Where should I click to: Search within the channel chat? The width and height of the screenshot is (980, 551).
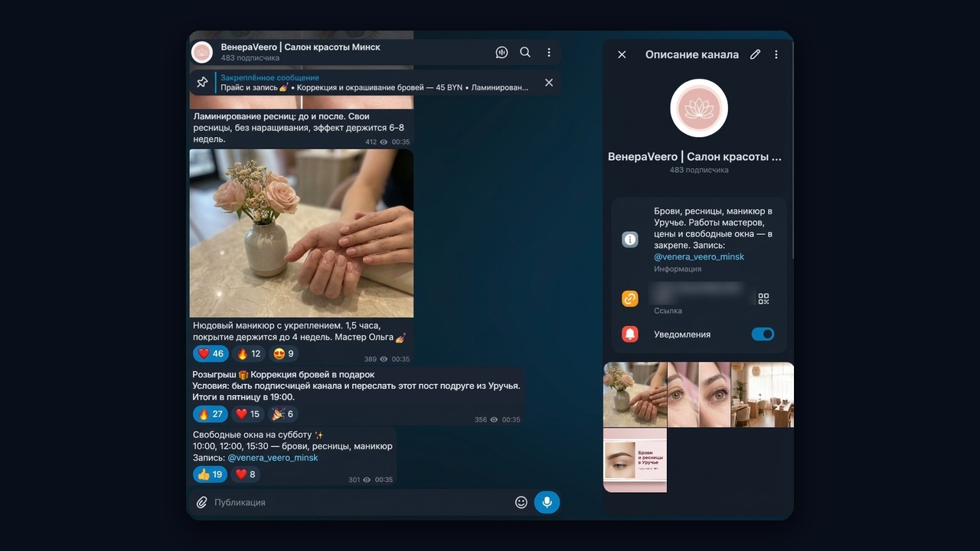525,53
